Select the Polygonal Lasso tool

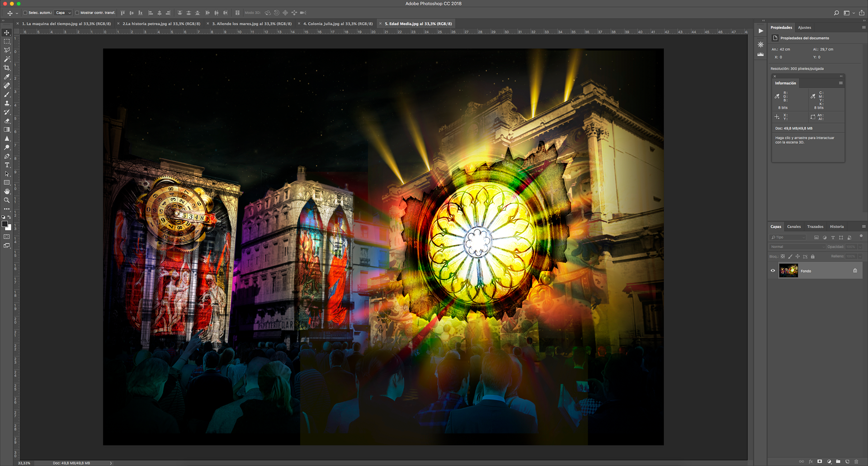click(7, 50)
